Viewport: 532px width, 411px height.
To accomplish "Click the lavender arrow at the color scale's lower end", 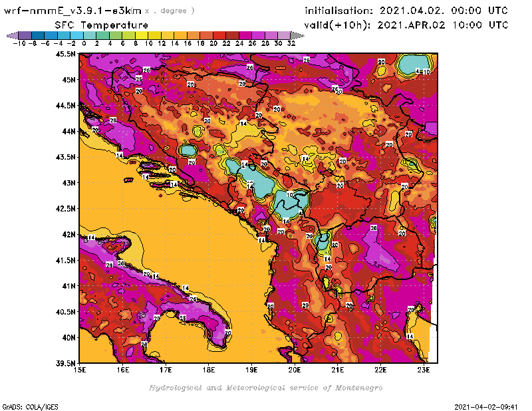I will pos(12,35).
